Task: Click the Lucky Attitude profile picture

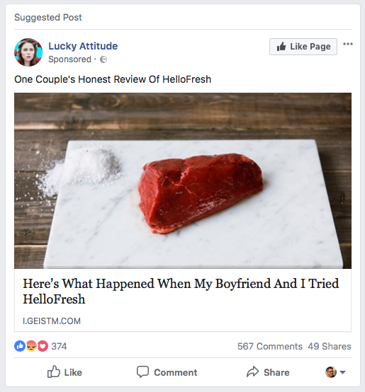Action: click(28, 52)
